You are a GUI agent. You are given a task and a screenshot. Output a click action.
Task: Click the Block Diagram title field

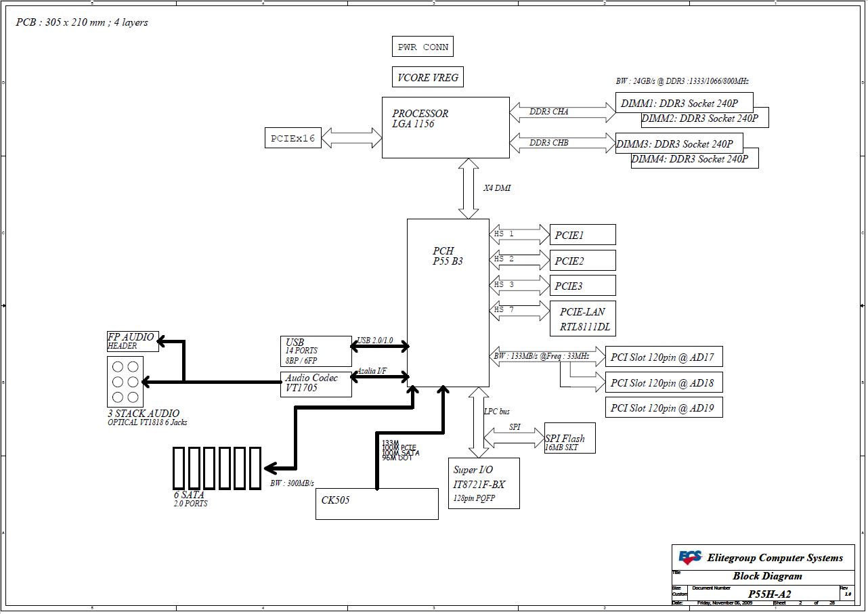pyautogui.click(x=767, y=577)
